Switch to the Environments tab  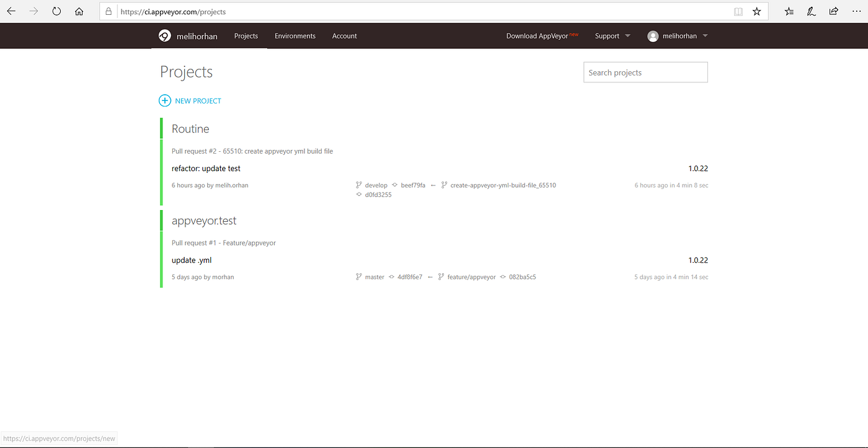[295, 35]
